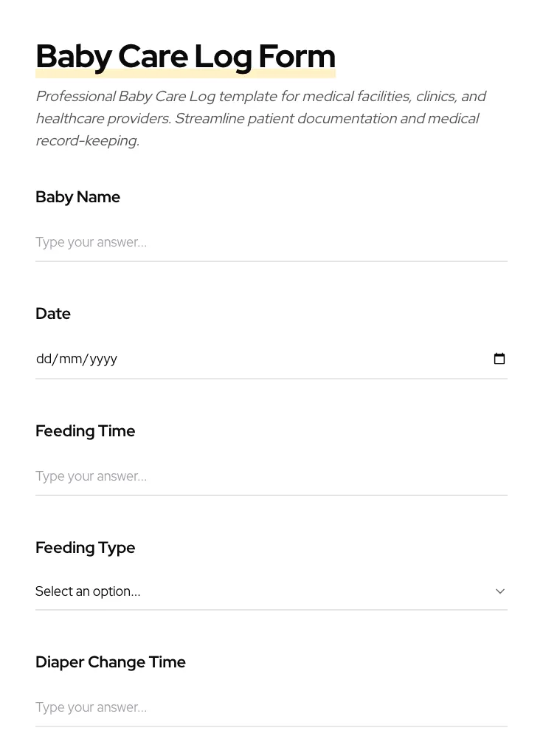Click the 'Diaper Change Time' heading

[110, 661]
